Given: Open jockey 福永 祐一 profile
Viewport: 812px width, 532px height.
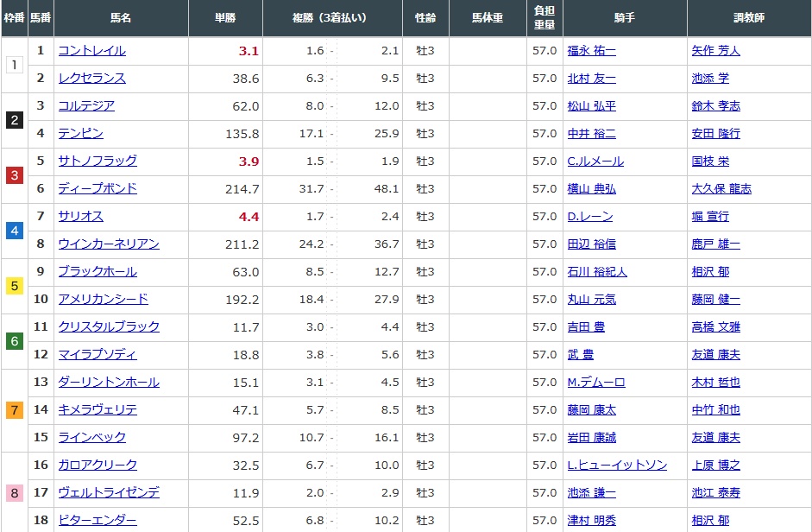Looking at the screenshot, I should 591,51.
